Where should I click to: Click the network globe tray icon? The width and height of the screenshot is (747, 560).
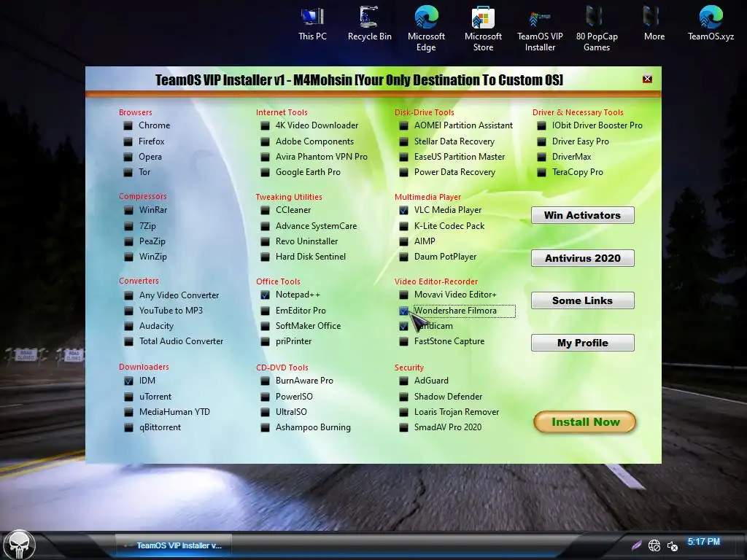click(x=654, y=545)
